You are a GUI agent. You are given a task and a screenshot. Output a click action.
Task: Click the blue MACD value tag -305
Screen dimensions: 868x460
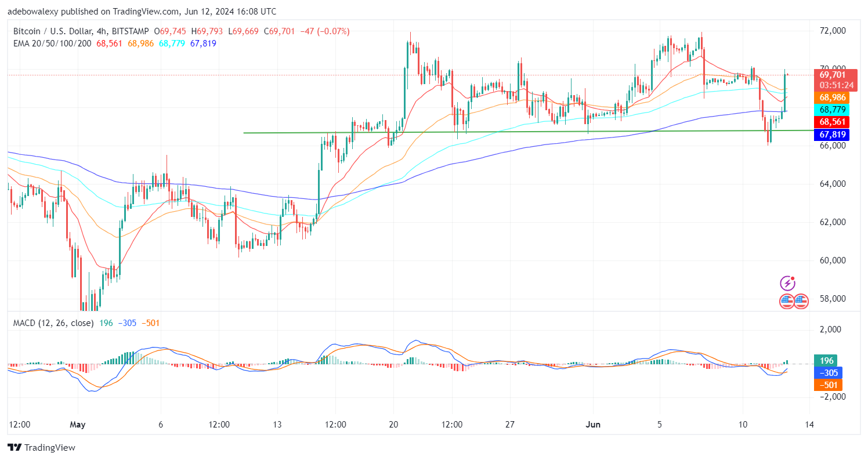click(828, 372)
